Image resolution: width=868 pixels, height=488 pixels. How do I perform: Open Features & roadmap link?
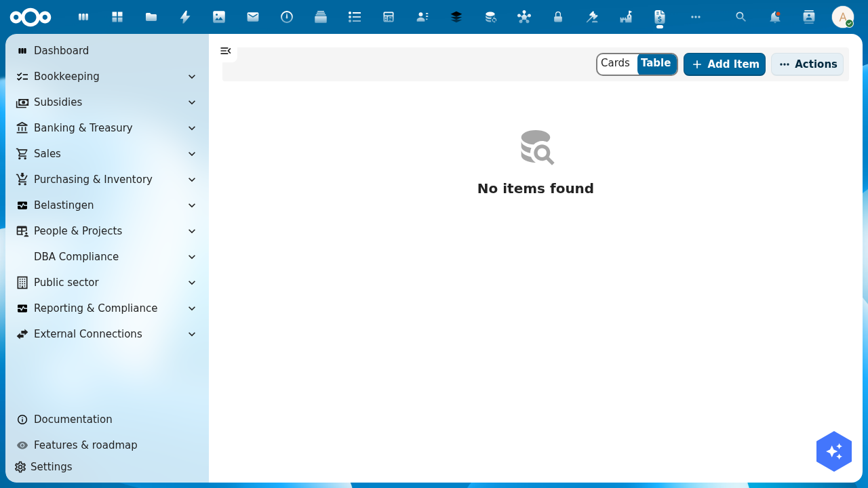point(85,445)
